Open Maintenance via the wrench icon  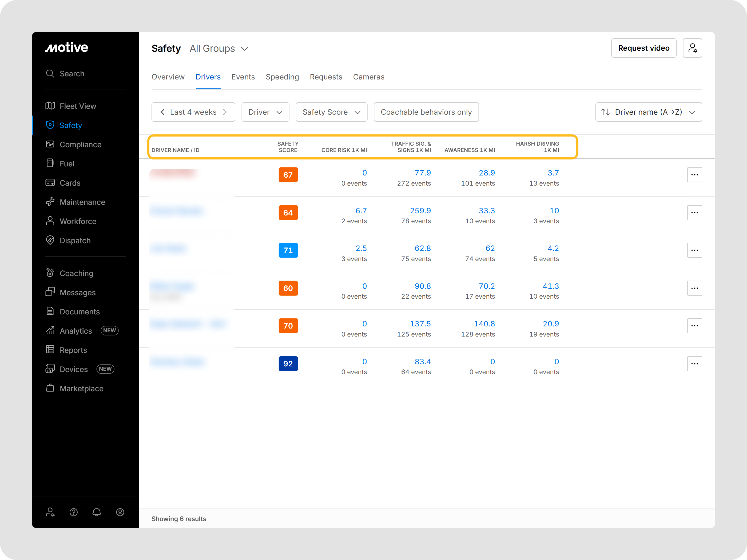click(50, 202)
